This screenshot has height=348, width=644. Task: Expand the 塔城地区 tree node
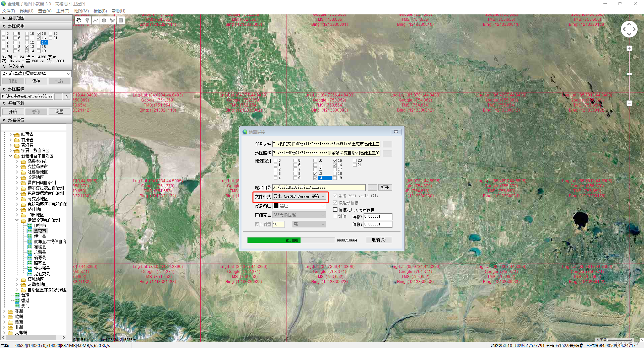tap(17, 279)
